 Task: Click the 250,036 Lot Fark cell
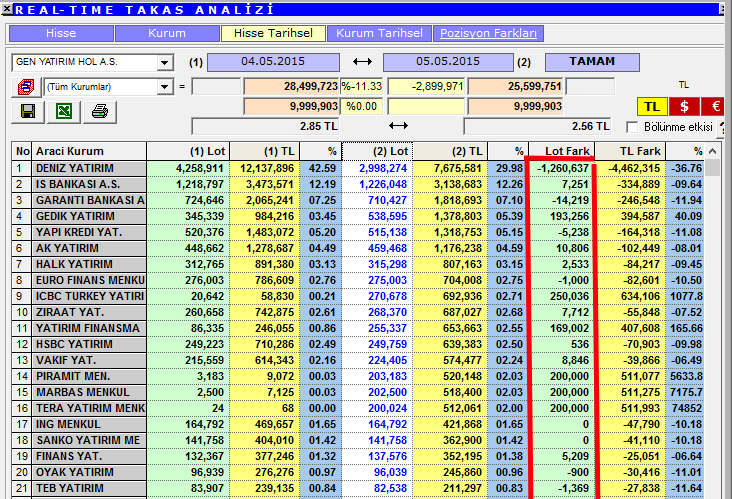(562, 296)
